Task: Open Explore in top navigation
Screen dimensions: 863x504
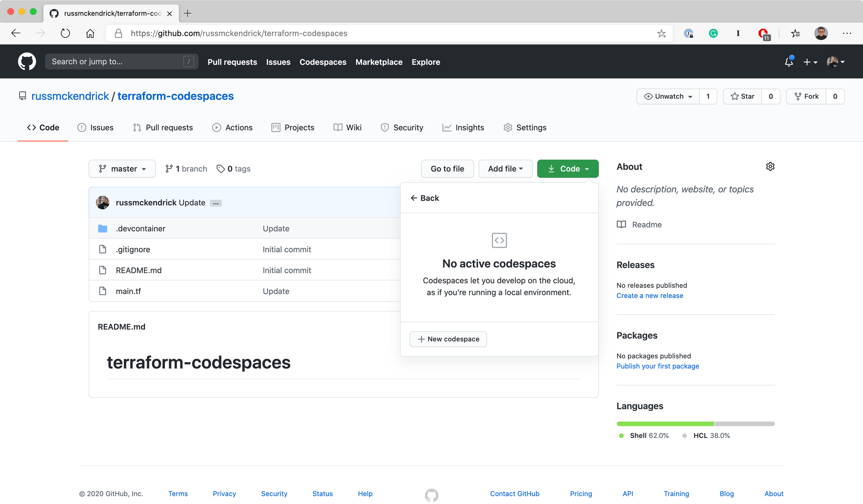Action: [x=425, y=62]
